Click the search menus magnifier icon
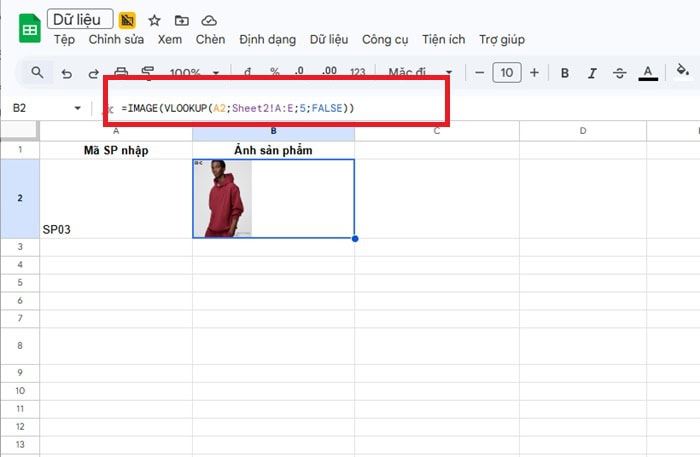Viewport: 700px width, 457px height. pos(37,73)
